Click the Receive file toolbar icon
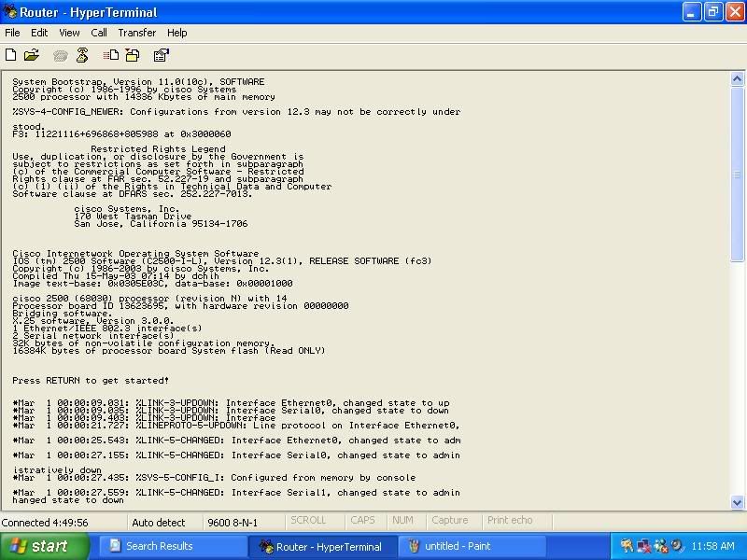This screenshot has width=747, height=560. click(133, 55)
